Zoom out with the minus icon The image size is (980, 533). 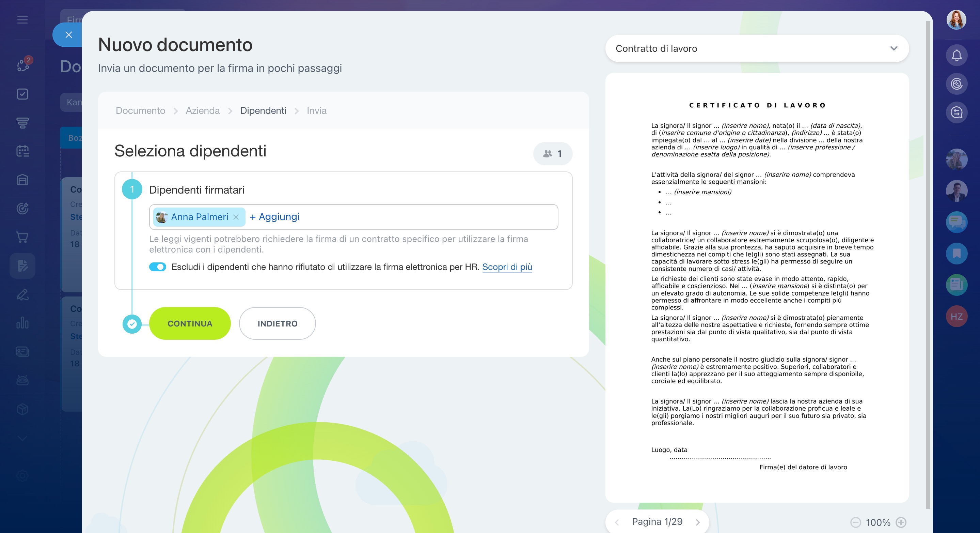(x=856, y=522)
